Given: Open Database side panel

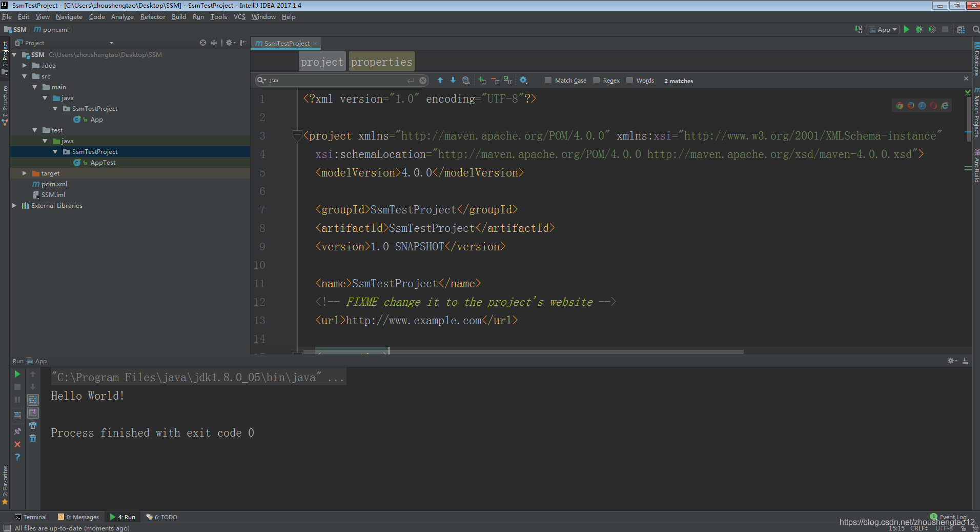Looking at the screenshot, I should coord(976,59).
